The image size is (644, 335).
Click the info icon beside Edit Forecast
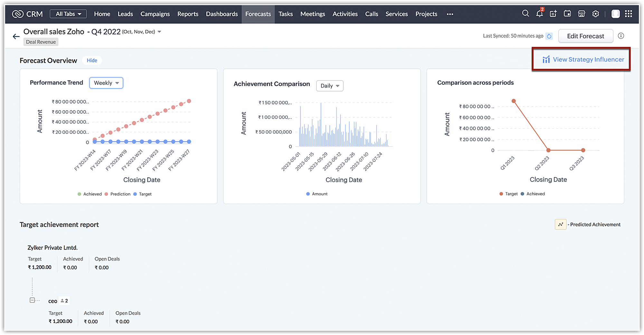621,36
